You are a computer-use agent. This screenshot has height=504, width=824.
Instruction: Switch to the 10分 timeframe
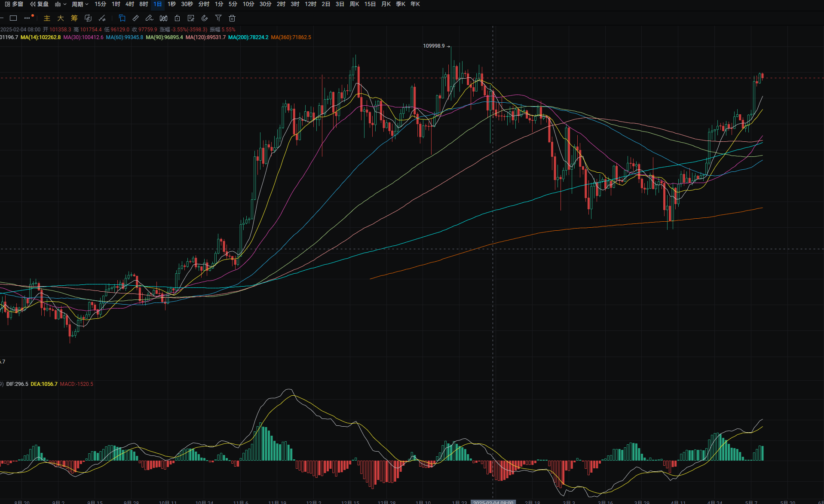248,4
